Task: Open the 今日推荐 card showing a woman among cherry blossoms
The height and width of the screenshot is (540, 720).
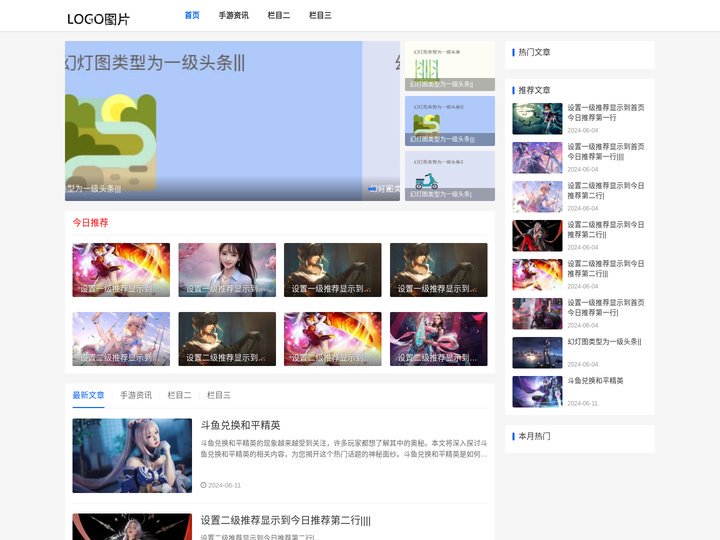Action: (x=227, y=270)
